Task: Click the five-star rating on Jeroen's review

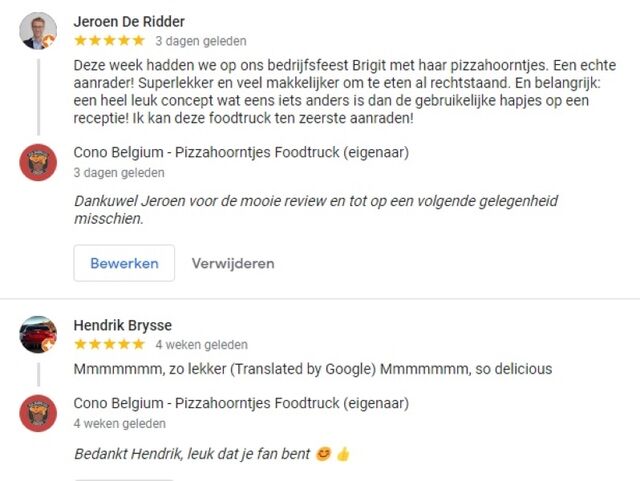Action: click(x=109, y=41)
